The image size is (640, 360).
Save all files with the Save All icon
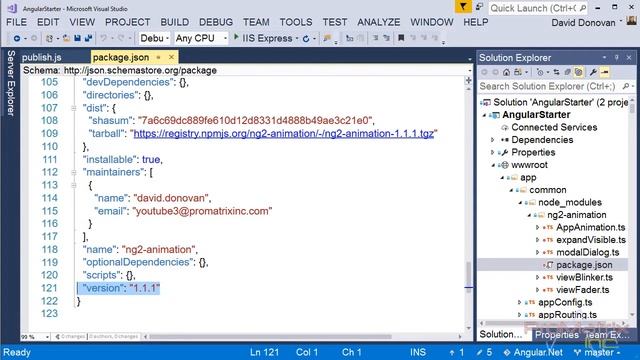pos(88,38)
